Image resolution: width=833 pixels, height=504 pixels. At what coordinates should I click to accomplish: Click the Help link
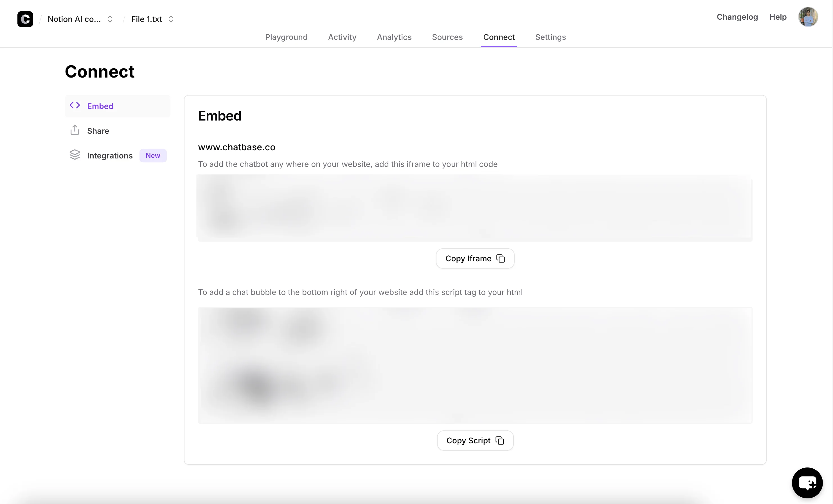(778, 17)
